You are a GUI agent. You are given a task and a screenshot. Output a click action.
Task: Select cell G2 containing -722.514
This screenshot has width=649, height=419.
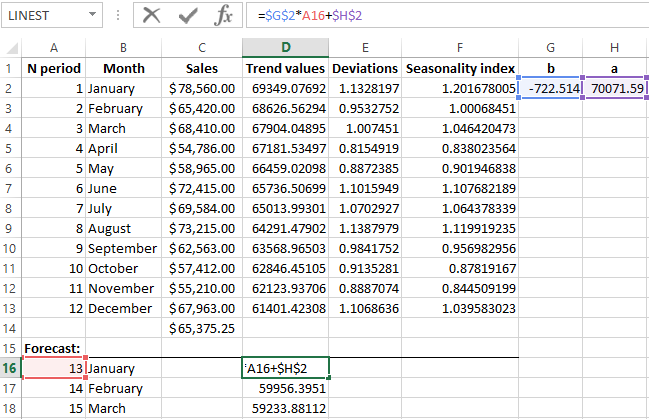[x=550, y=88]
